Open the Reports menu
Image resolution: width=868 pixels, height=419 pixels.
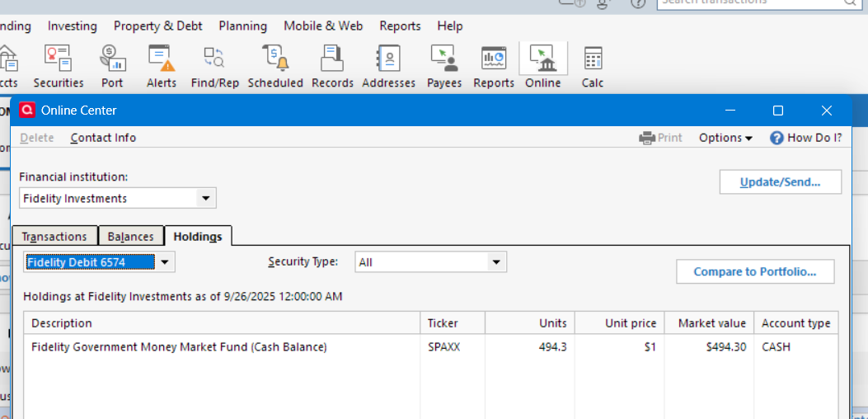tap(400, 26)
